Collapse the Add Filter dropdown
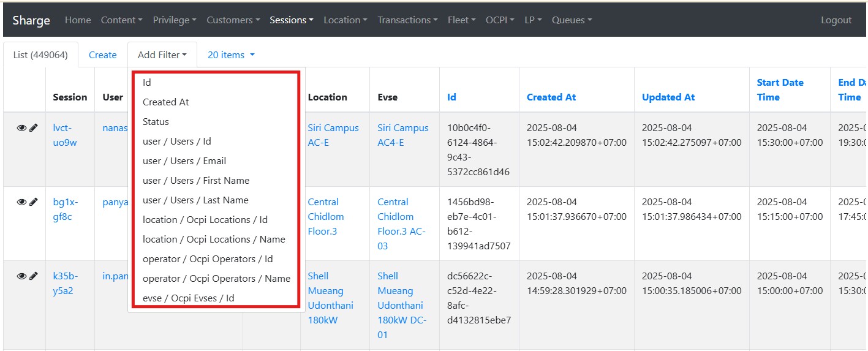 coord(162,55)
